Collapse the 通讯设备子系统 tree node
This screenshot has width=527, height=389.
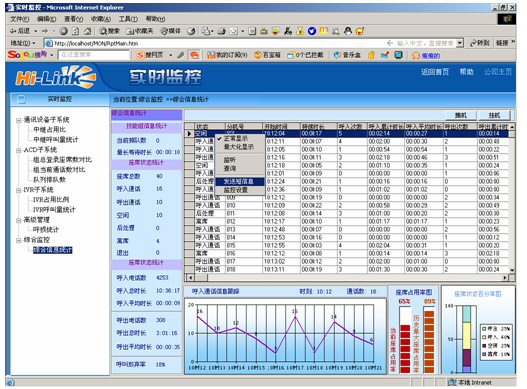pos(19,120)
